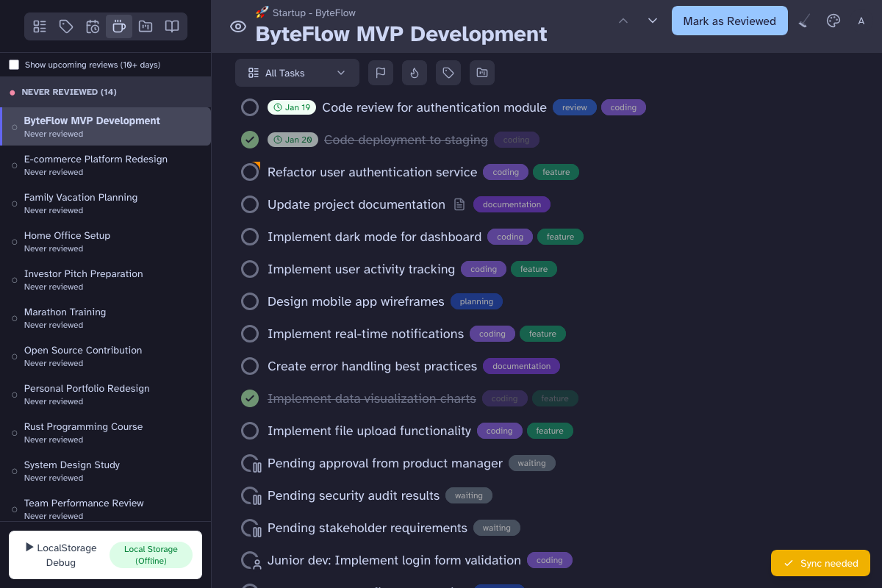Viewport: 882px width, 588px height.
Task: Uncheck the Code deployment to staging task
Action: pos(250,140)
